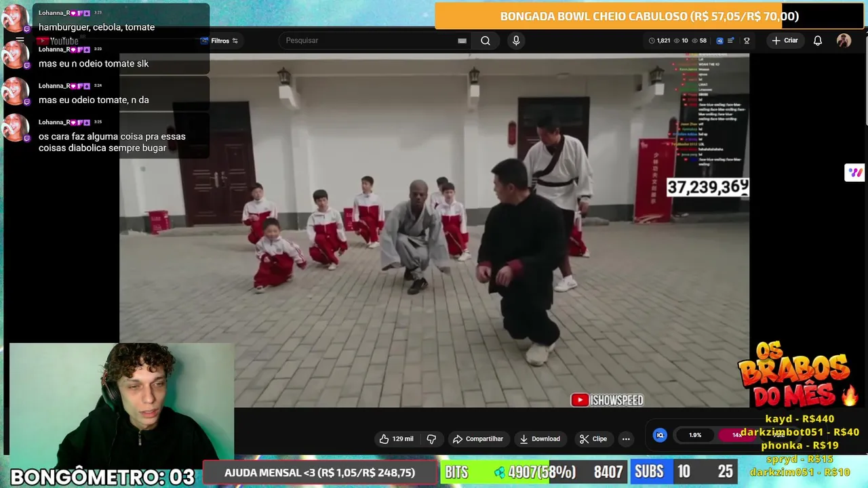The width and height of the screenshot is (868, 488).
Task: Open the account avatar menu
Action: pos(844,41)
